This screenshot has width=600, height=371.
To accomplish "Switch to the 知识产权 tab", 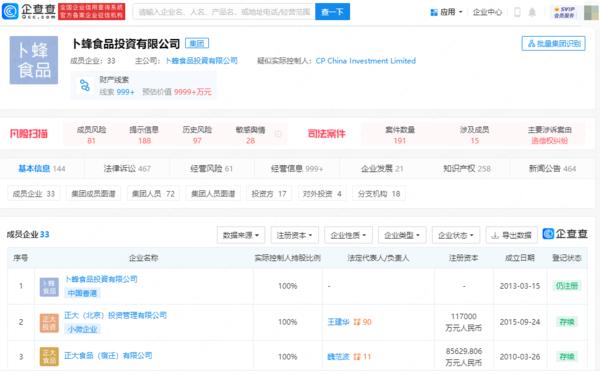I will (467, 168).
